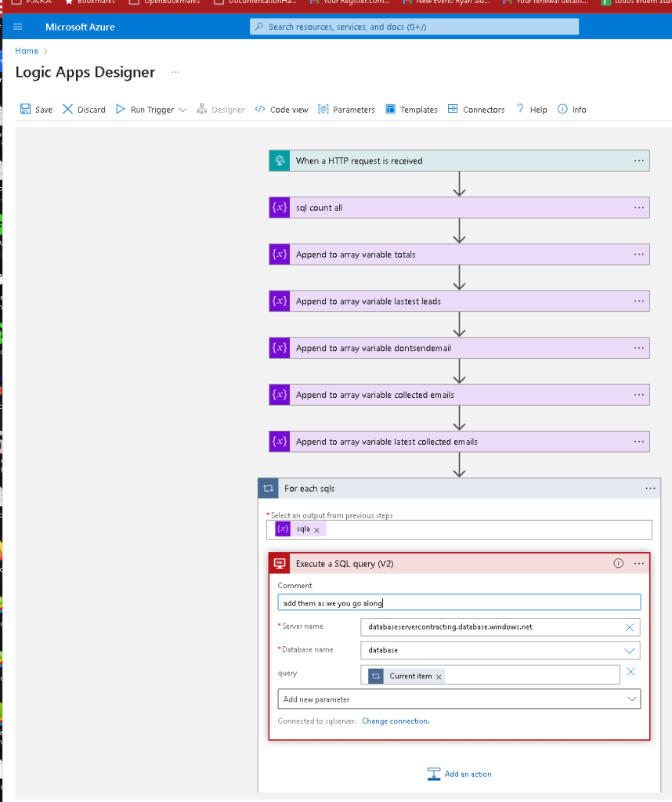672x802 pixels.
Task: Clear the Server name field with X
Action: click(x=630, y=627)
